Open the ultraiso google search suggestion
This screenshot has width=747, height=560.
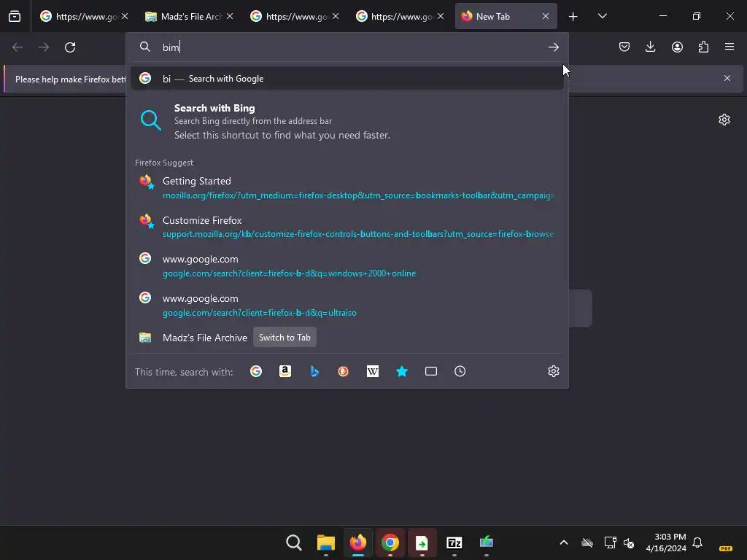pyautogui.click(x=347, y=306)
